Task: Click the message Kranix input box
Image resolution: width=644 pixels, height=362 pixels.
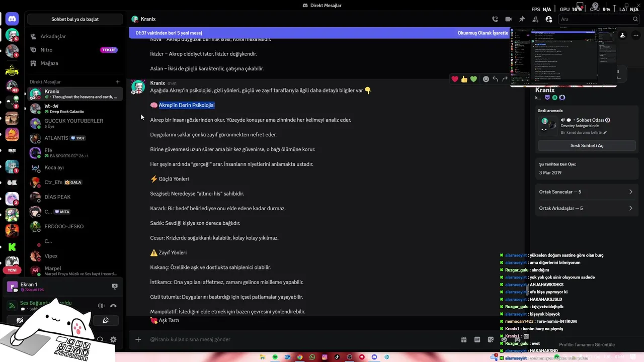Action: 302,339
